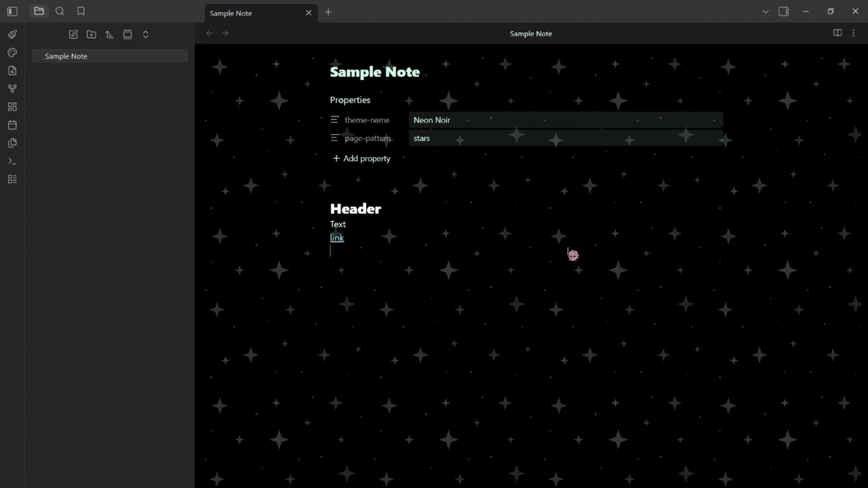Expand or collapse all folders

146,34
